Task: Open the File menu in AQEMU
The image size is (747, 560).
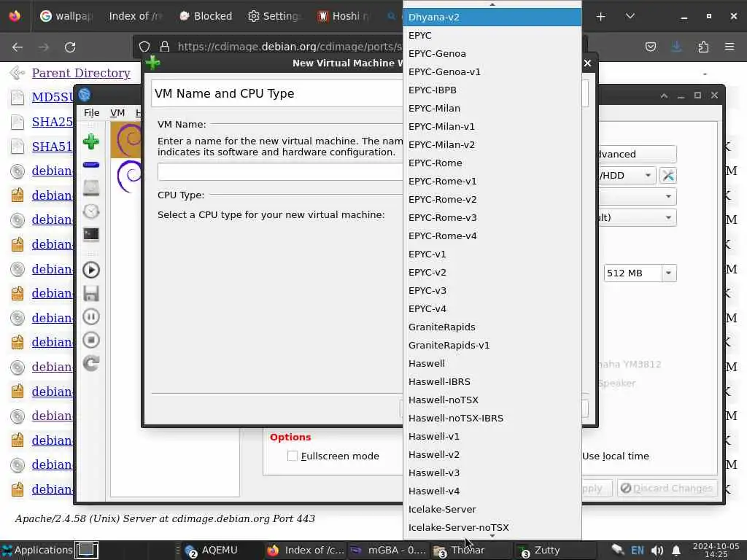Action: 91,113
